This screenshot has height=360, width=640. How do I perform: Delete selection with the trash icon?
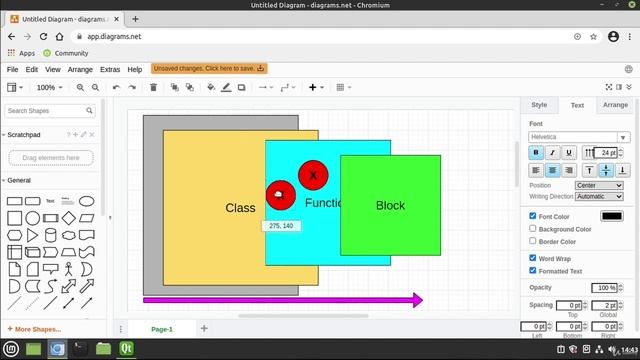(153, 87)
